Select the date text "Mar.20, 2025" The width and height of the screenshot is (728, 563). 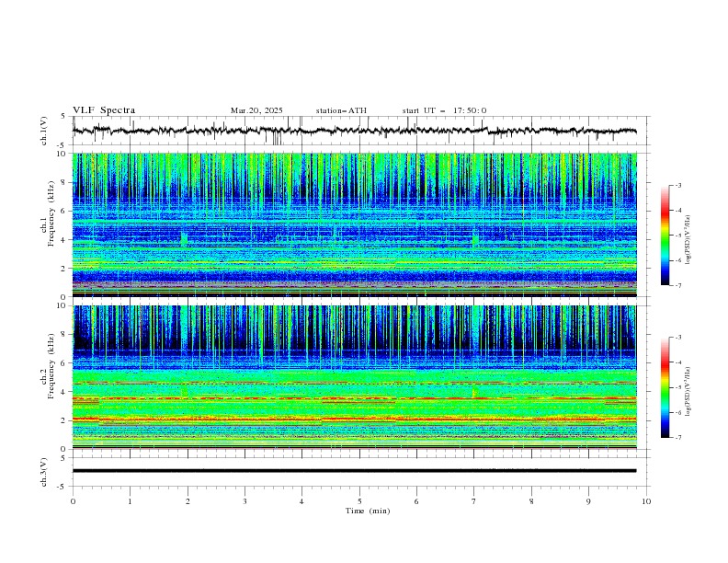(256, 110)
